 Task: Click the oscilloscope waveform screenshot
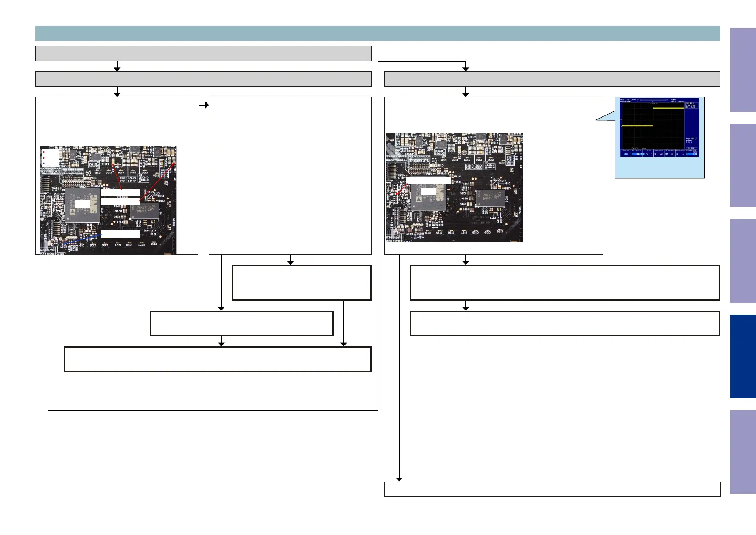point(659,128)
